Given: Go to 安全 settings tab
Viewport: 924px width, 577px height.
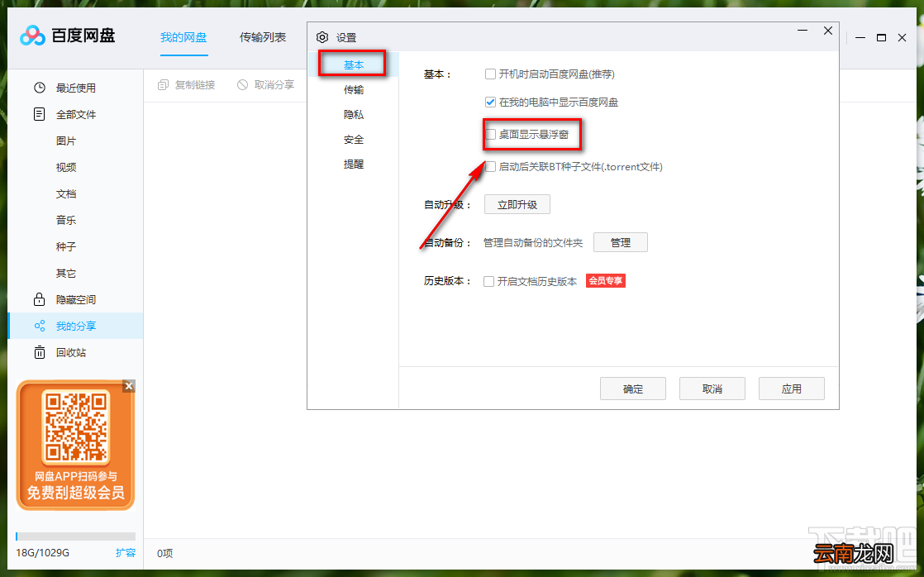Looking at the screenshot, I should [x=354, y=140].
